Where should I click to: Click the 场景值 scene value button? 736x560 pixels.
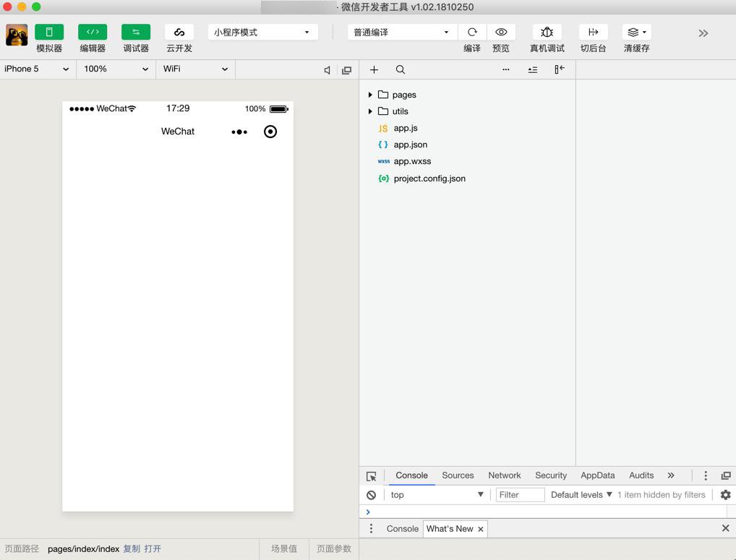tap(284, 548)
